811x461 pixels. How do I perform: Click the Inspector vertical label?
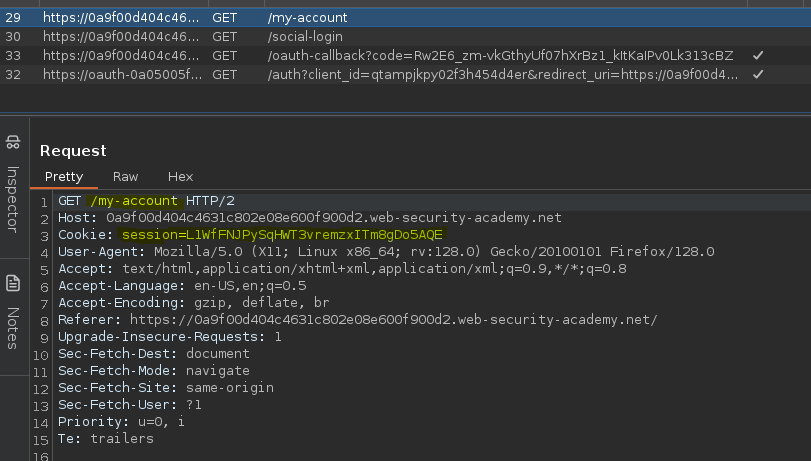(x=13, y=199)
